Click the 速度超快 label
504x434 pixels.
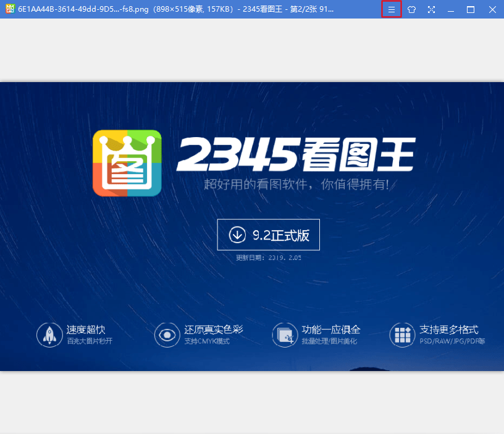click(86, 330)
